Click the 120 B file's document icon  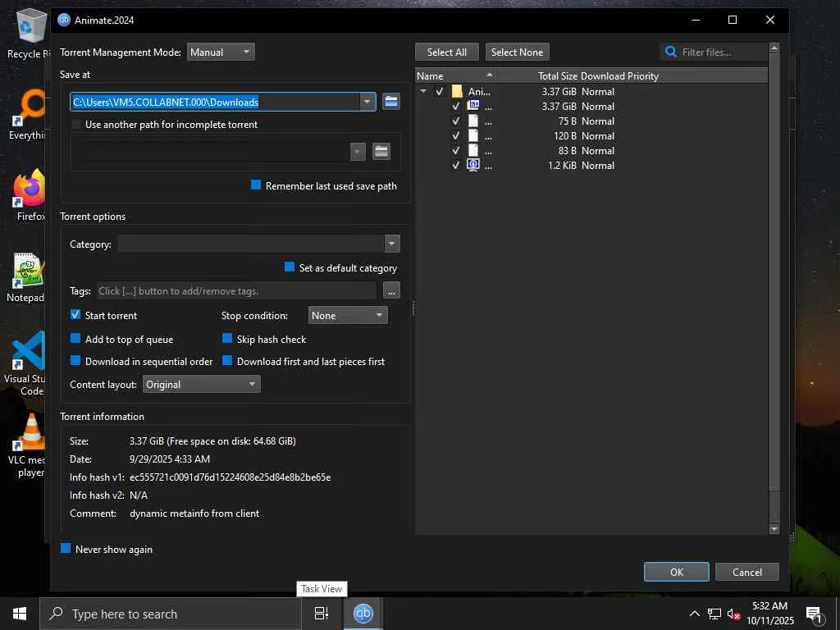(473, 135)
